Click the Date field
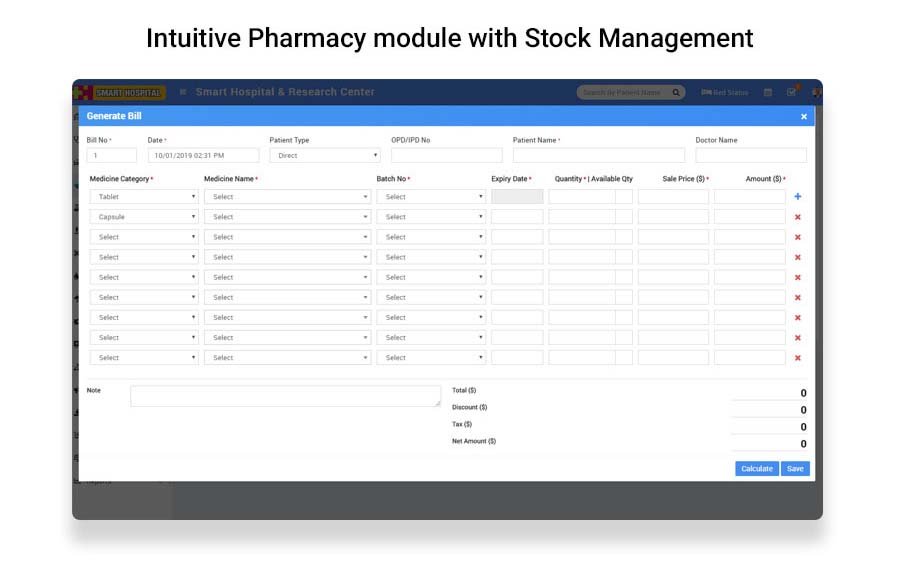Image resolution: width=900 pixels, height=583 pixels. click(x=203, y=156)
